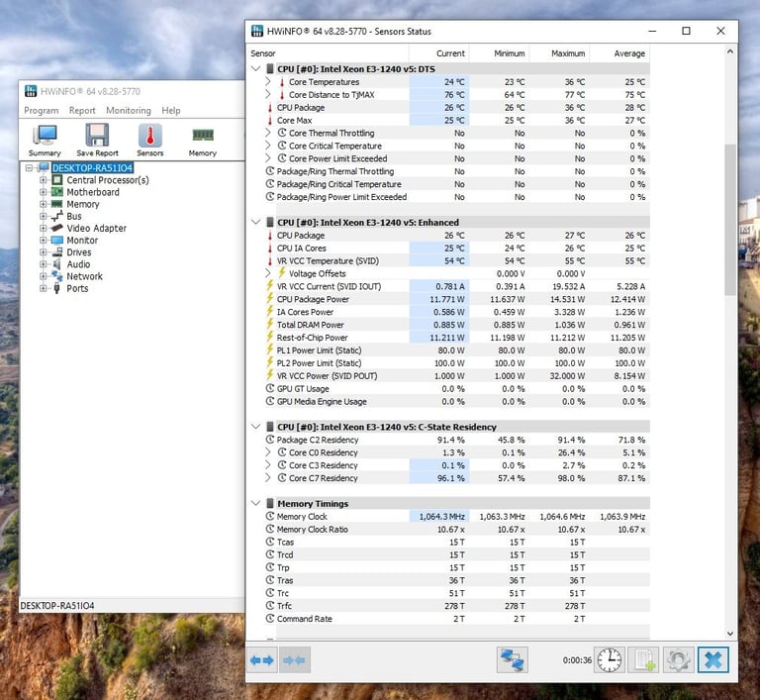
Task: Select the Memory Clock row
Action: (455, 516)
